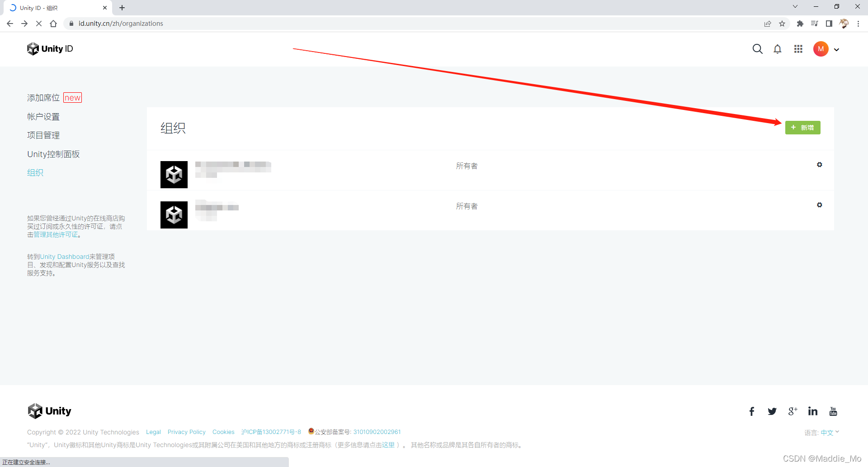Screen dimensions: 868x467
Task: Open the YouTube icon in footer
Action: [x=833, y=411]
